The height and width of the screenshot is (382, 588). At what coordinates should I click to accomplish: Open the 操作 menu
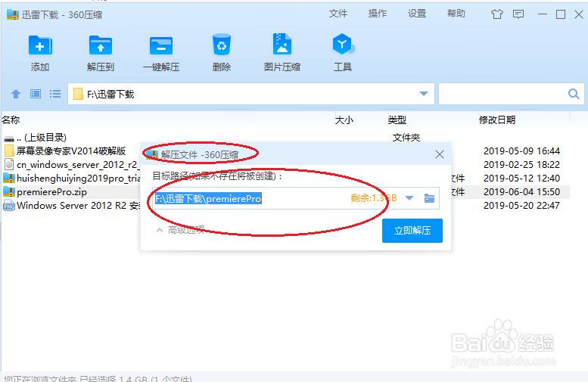[378, 14]
